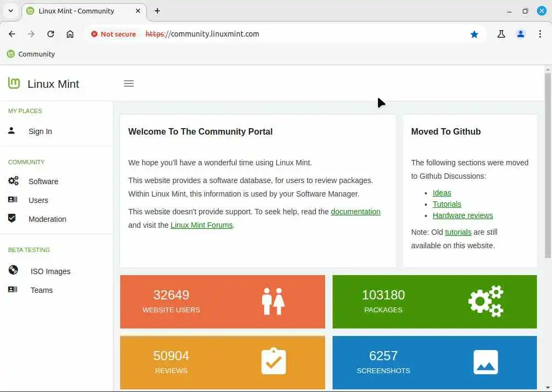Open the tab search dropdown arrow

click(x=11, y=11)
